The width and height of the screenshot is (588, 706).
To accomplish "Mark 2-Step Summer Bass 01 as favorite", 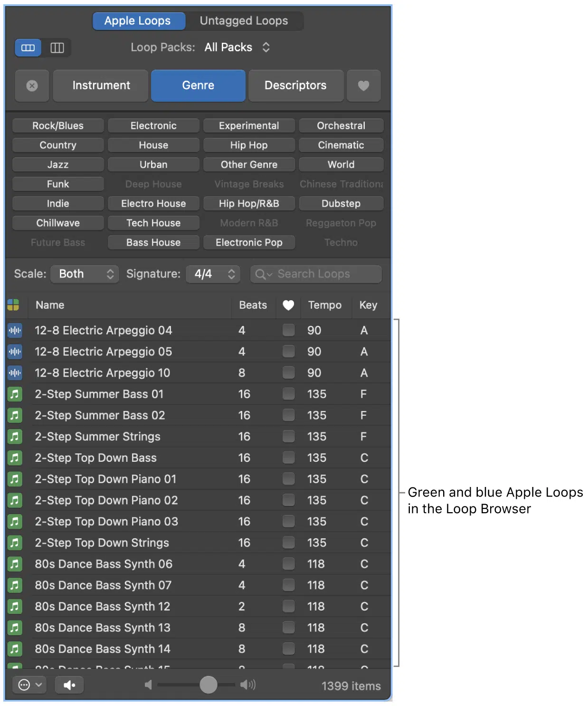I will point(288,394).
